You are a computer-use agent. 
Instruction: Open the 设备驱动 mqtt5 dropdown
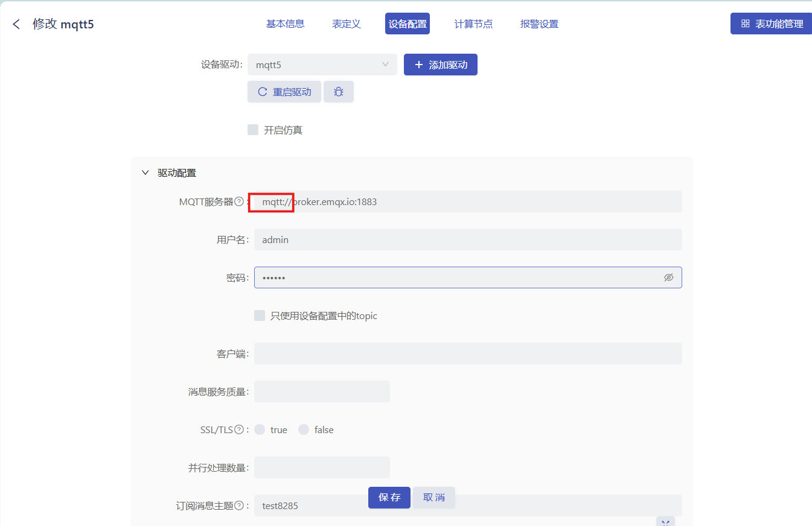point(322,65)
